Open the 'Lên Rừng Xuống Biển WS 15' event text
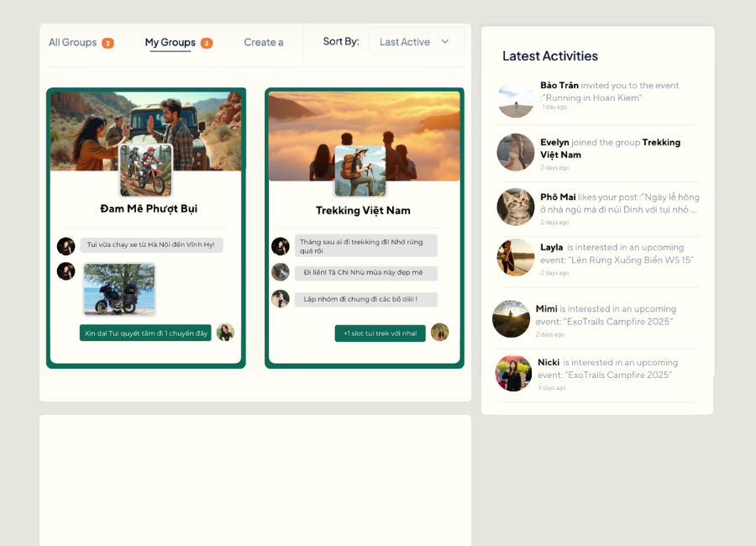 [x=631, y=260]
